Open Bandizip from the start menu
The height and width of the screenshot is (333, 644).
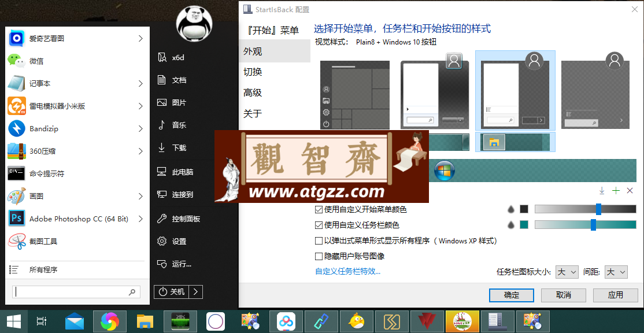77,128
